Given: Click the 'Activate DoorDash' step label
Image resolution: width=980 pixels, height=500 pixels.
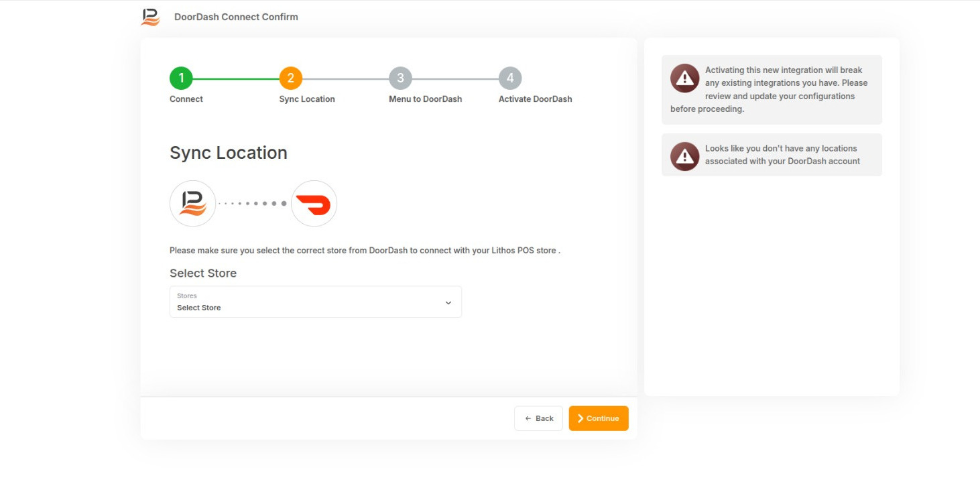Looking at the screenshot, I should [x=536, y=99].
